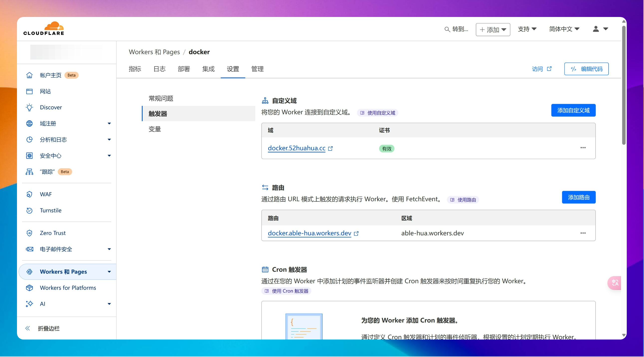Click the 域注册 globe icon

29,124
